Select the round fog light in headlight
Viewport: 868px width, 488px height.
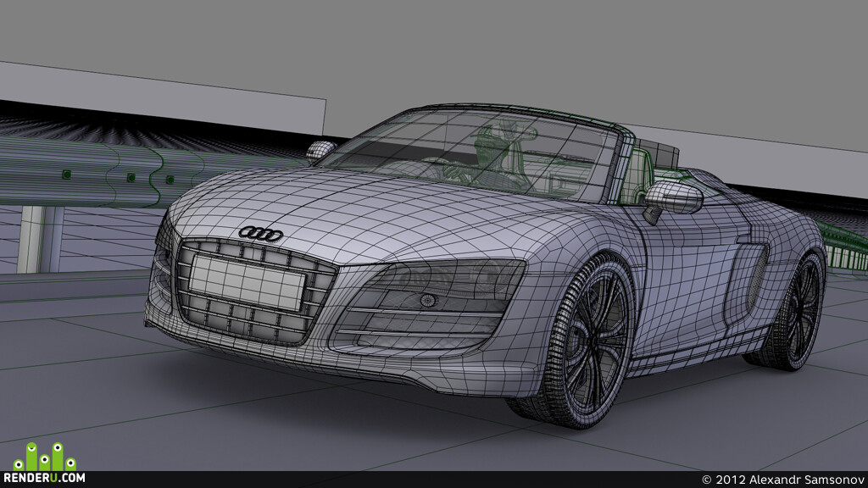(428, 299)
